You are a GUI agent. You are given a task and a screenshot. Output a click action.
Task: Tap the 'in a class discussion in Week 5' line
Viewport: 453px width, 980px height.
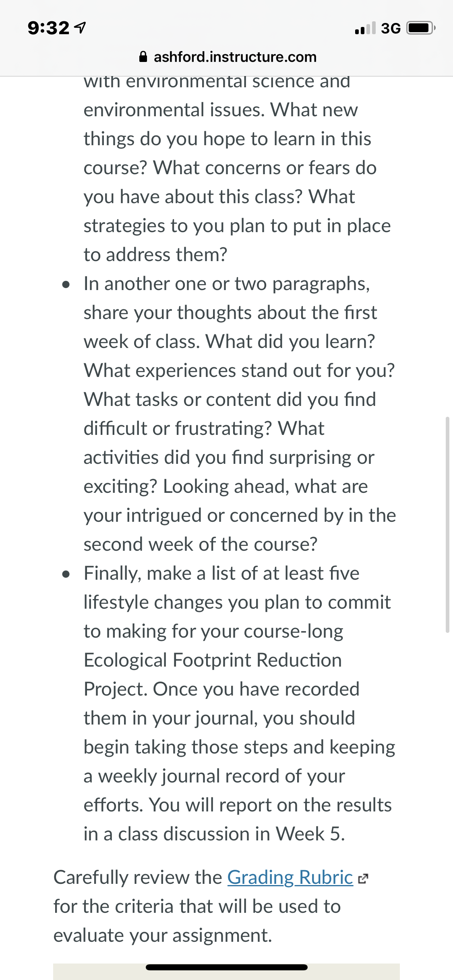(x=214, y=834)
